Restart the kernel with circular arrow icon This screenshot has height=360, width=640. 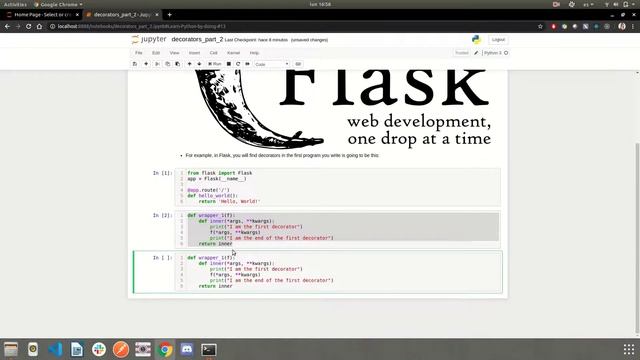point(238,64)
